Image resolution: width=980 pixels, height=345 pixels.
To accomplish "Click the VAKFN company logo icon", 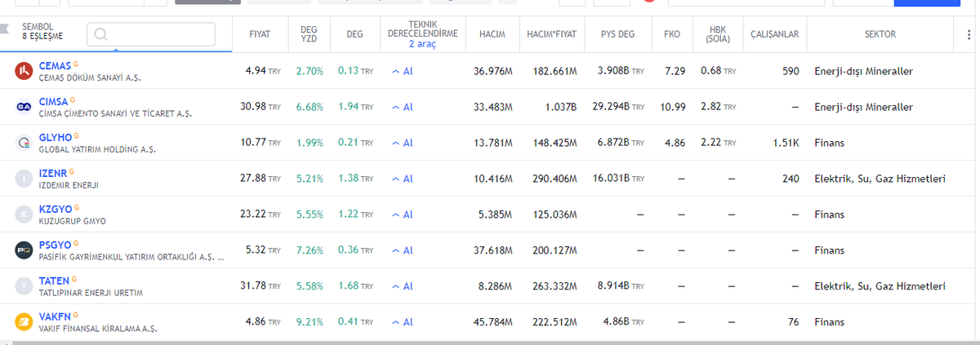I will coord(24,321).
